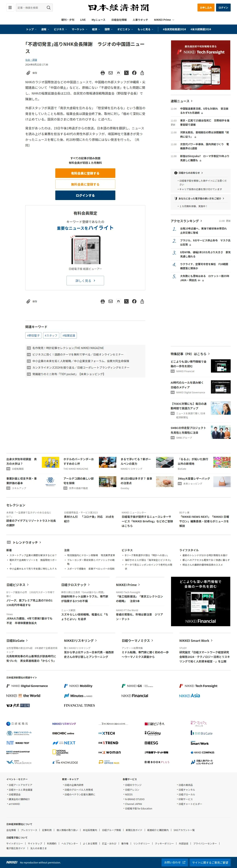Click the paperclip save icon under the article date
This screenshot has width=237, height=868.
pos(28,73)
